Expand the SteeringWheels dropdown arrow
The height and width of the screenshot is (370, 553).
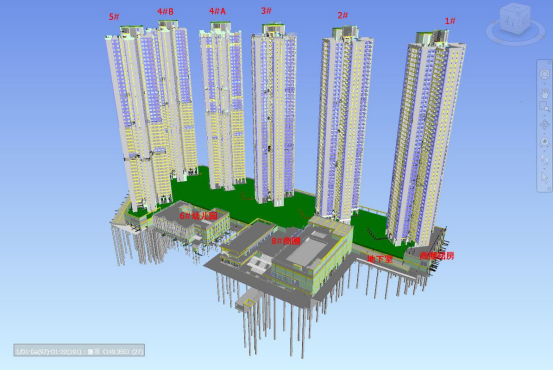tap(544, 83)
